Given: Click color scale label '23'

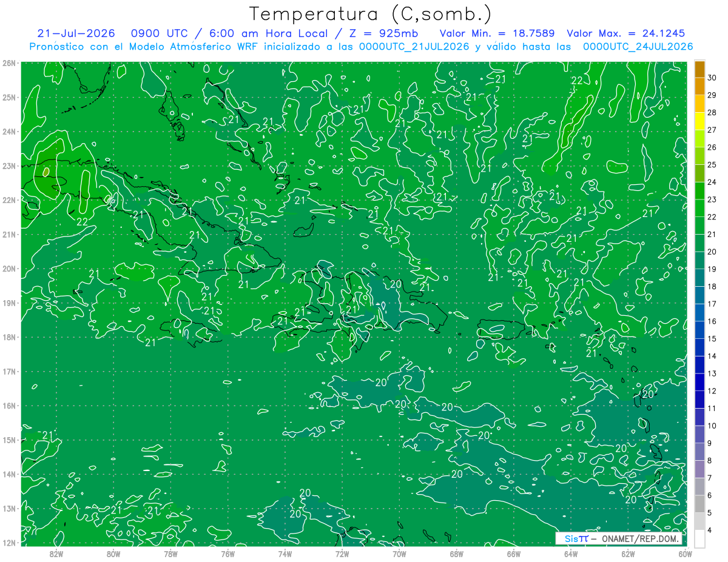Looking at the screenshot, I should coord(712,199).
